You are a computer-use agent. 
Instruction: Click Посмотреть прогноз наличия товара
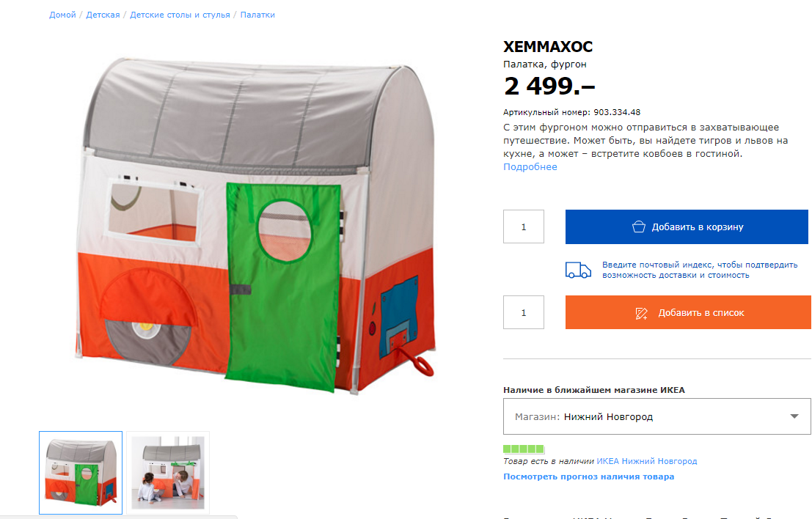(x=589, y=476)
